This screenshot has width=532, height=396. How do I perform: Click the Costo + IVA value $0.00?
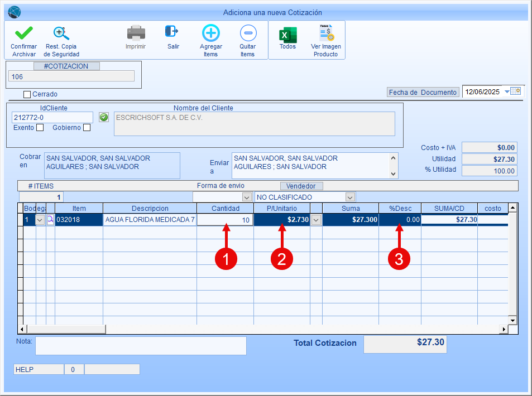[489, 147]
